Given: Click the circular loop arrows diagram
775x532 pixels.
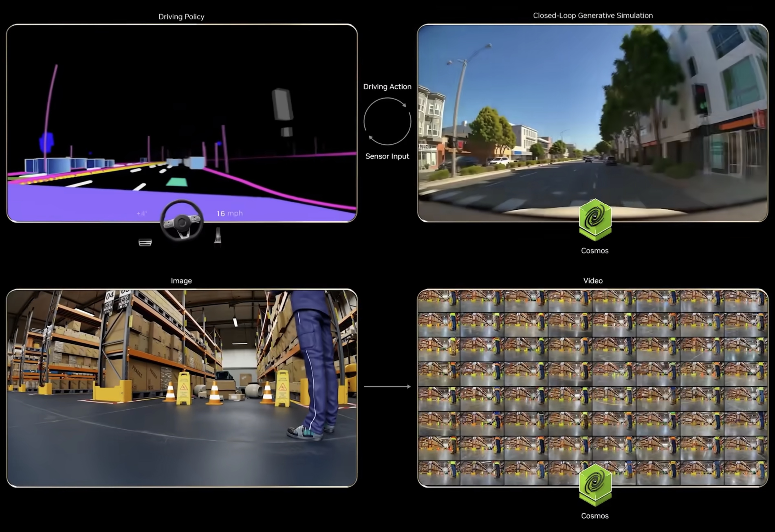Looking at the screenshot, I should point(387,121).
